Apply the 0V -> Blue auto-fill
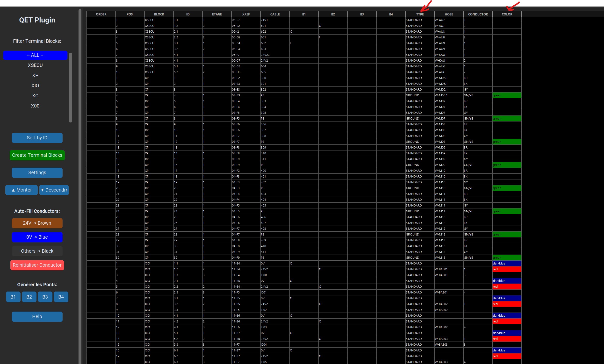604x364 pixels. (x=37, y=237)
